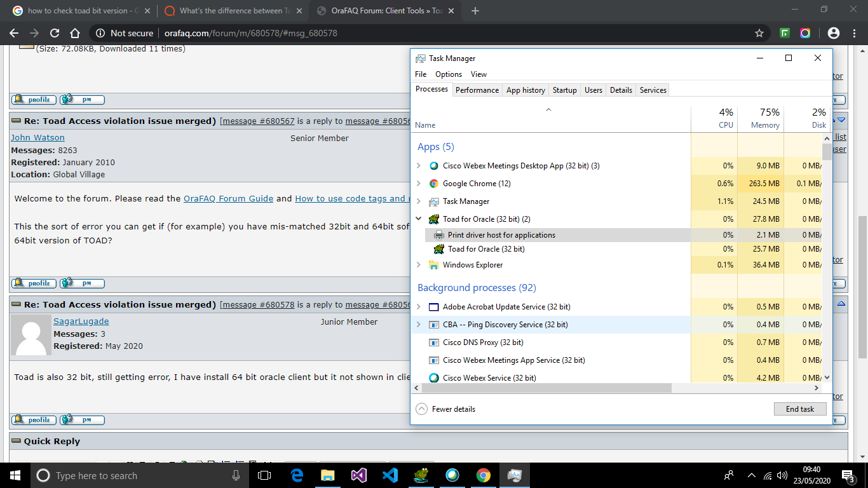Click the Chrome bookmark star icon
This screenshot has width=868, height=488.
click(x=759, y=33)
